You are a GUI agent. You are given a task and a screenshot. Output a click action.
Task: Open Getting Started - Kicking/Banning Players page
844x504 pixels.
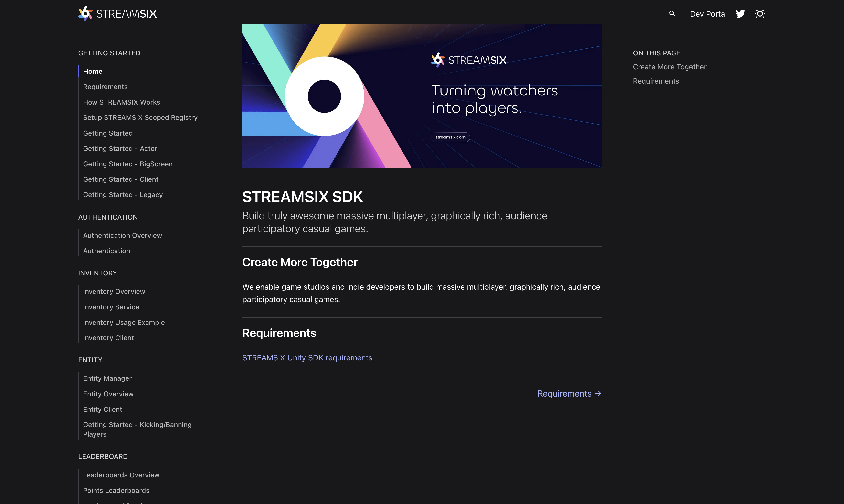click(137, 429)
